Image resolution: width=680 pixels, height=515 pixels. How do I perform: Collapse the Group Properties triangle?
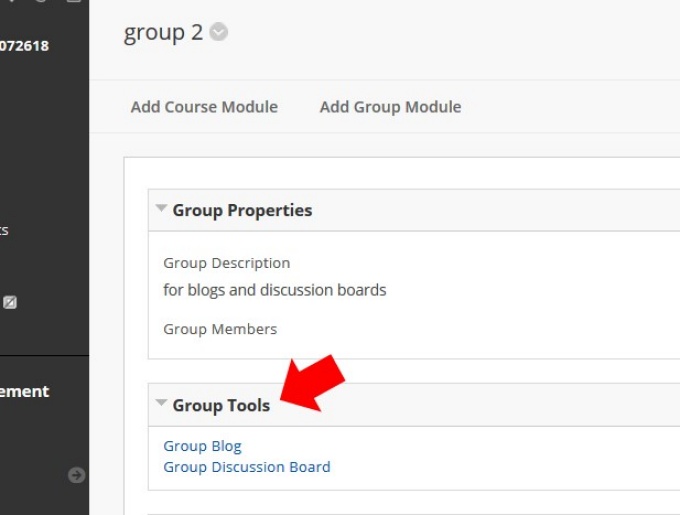(x=161, y=209)
